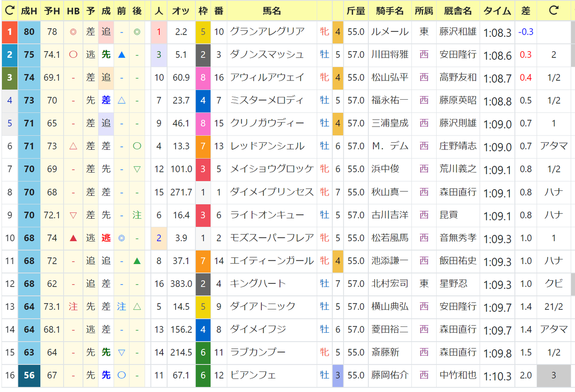Screen dimensions: 575x392
Task: Sort by 番 number column header
Action: coord(219,11)
